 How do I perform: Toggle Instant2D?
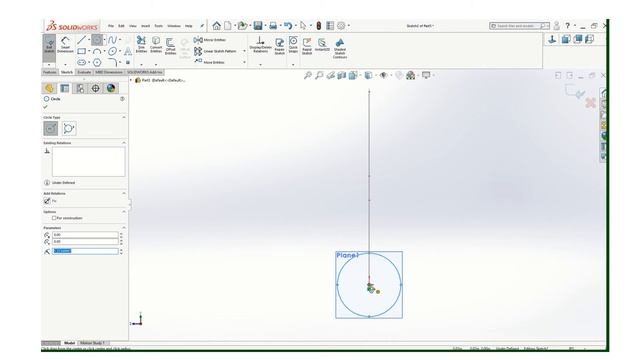point(322,45)
